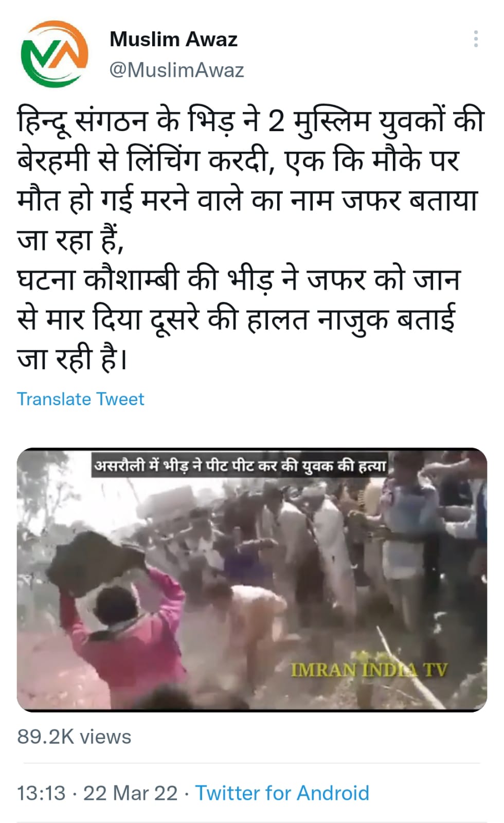The height and width of the screenshot is (823, 504).
Task: Click the 13:13 posting time
Action: coord(41,793)
